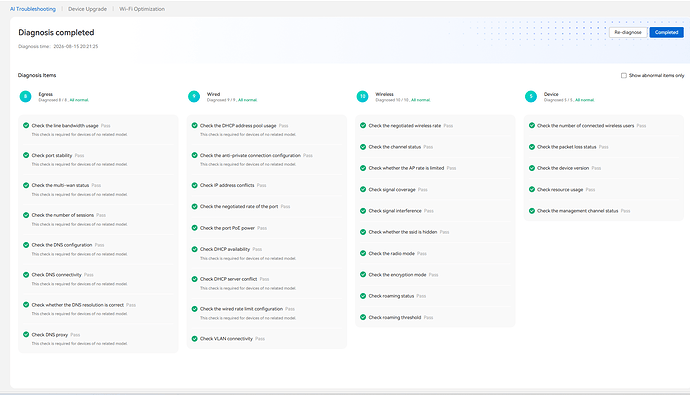
Task: Click green check beside VLAN connectivity
Action: [195, 339]
